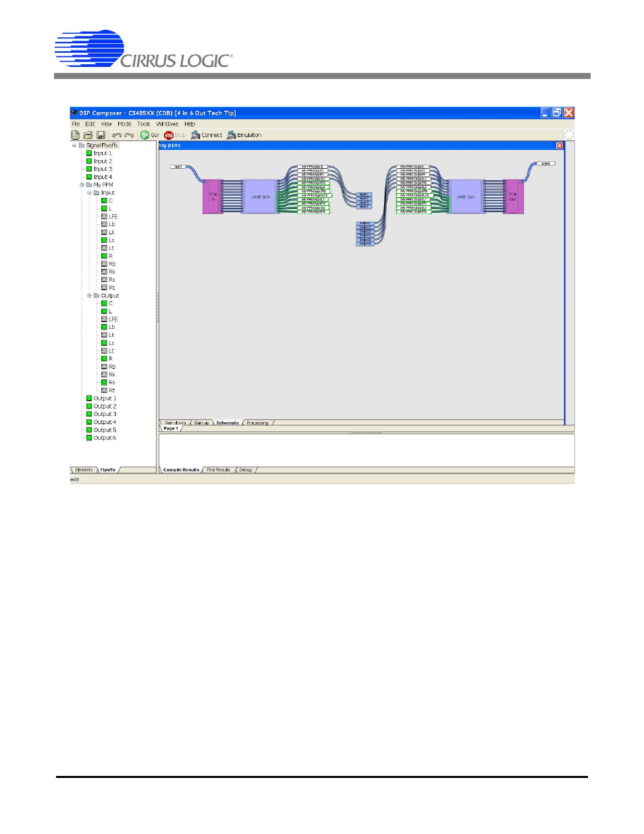Select the My PPM folder label

[103, 185]
